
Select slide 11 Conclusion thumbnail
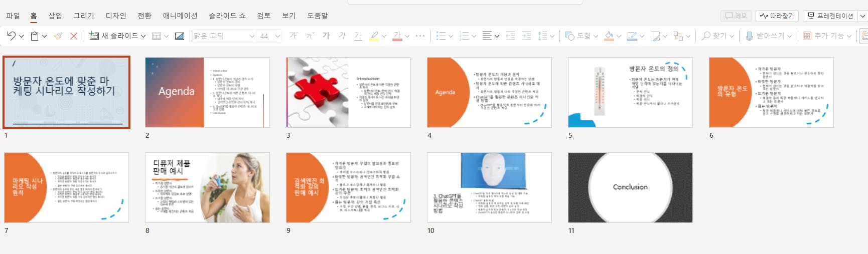(630, 187)
